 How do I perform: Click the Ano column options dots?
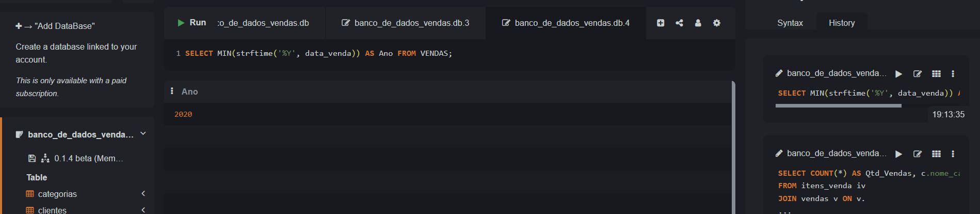tap(172, 91)
